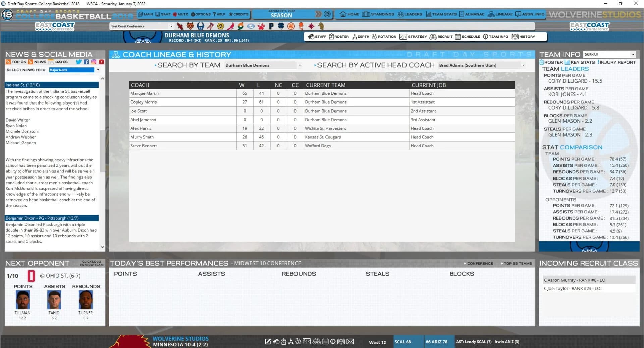Open the binoculars scouting icon in status bar
The height and width of the screenshot is (348, 644).
(317, 341)
